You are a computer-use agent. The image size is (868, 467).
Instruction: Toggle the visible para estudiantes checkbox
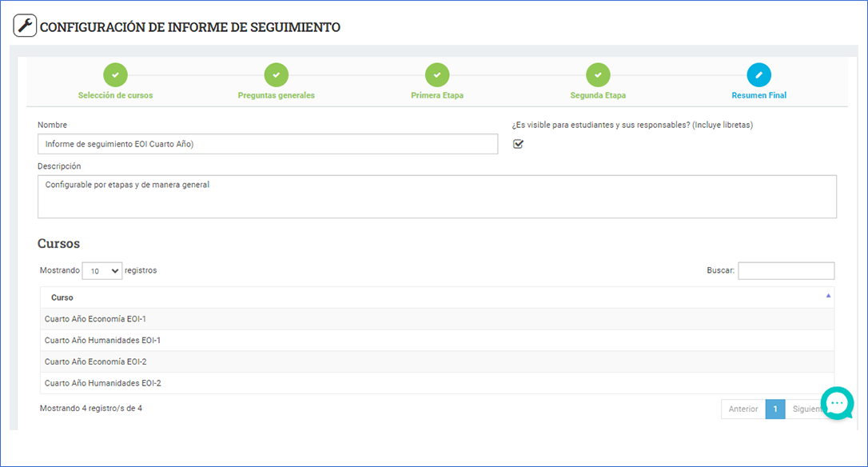[x=518, y=144]
